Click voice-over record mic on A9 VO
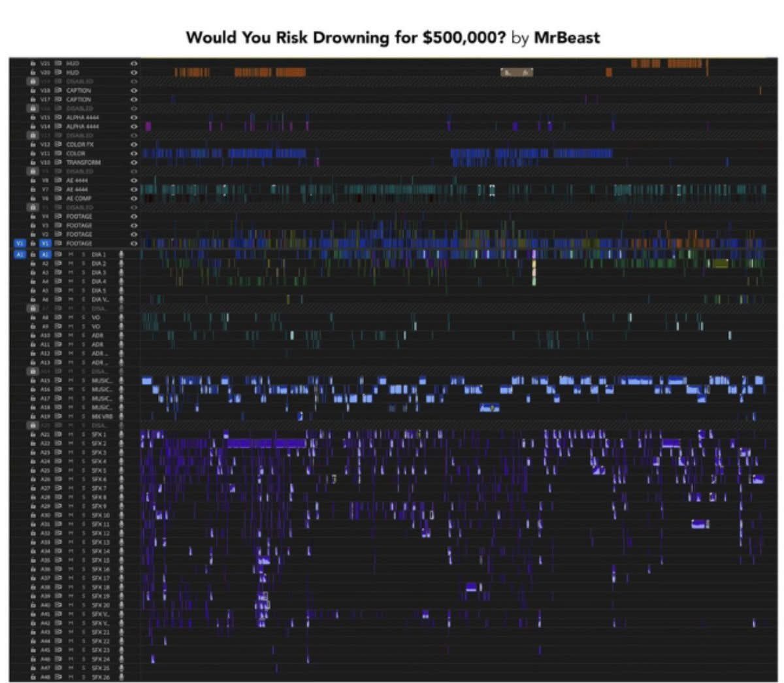Screen dimensions: 784x683 [122, 326]
